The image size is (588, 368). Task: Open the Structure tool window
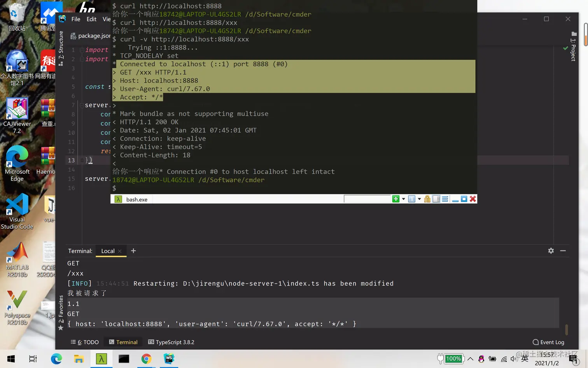tap(61, 48)
